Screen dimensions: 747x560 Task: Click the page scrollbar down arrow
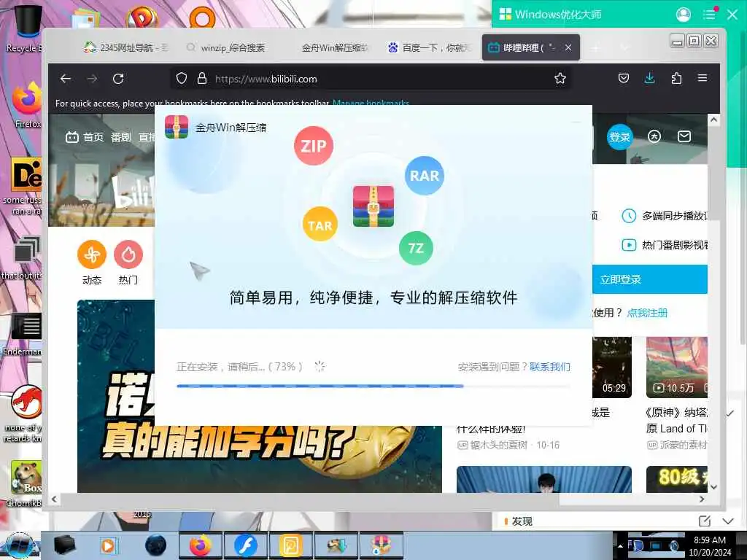click(x=713, y=486)
